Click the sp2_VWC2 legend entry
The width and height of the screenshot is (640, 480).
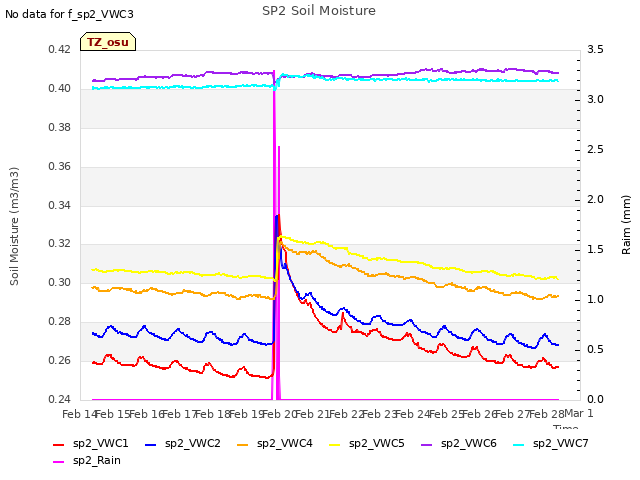click(x=183, y=443)
